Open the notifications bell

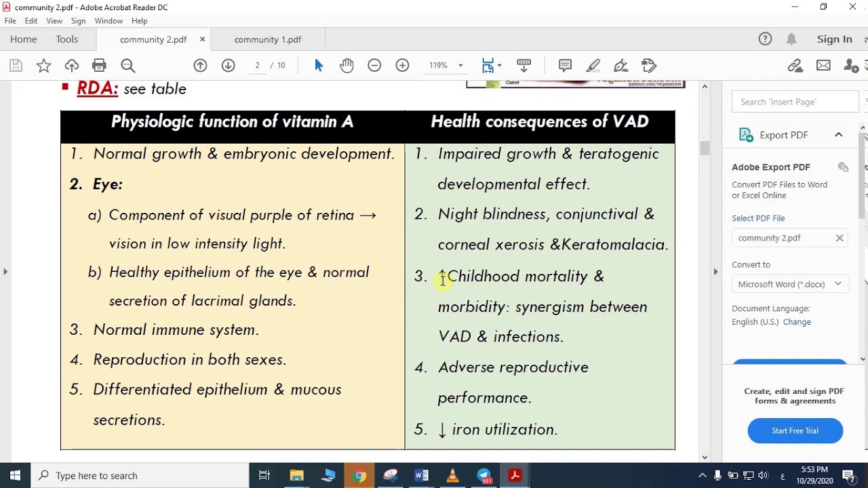(x=791, y=39)
